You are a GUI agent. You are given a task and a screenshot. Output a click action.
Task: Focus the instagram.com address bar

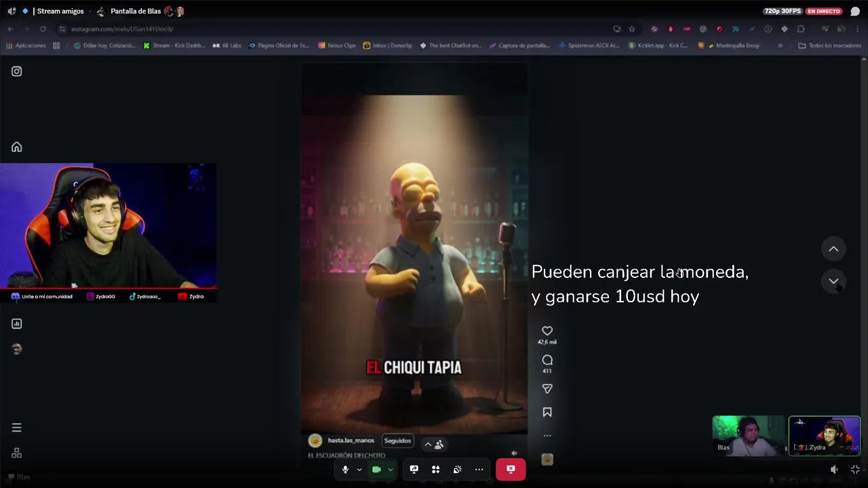(x=332, y=28)
